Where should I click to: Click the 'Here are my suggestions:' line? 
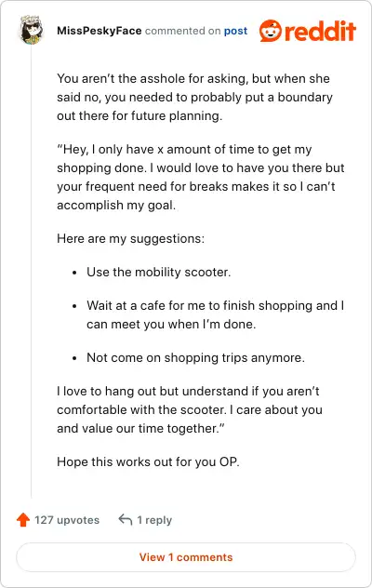130,238
